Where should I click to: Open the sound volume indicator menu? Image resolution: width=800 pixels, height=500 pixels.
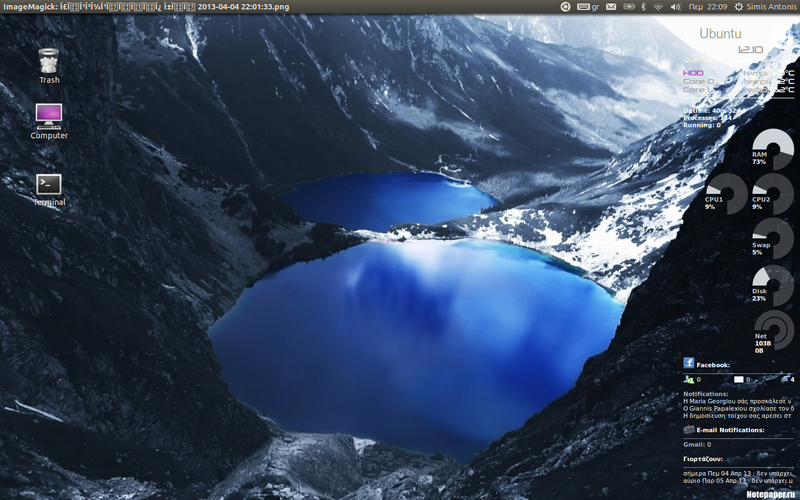point(675,7)
